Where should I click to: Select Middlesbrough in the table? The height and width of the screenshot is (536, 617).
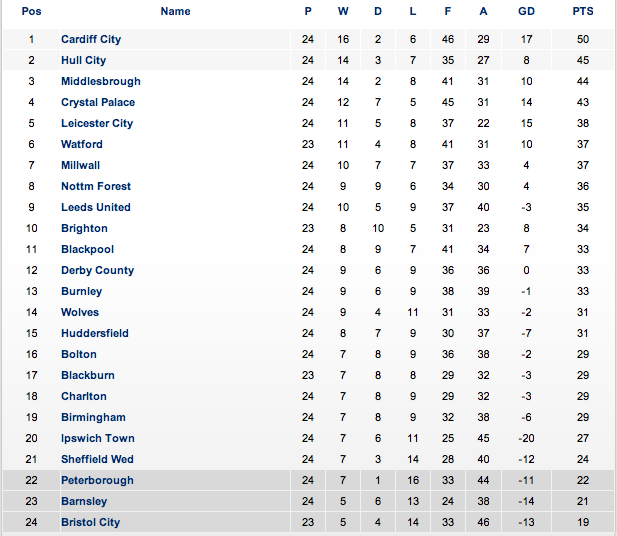click(100, 81)
